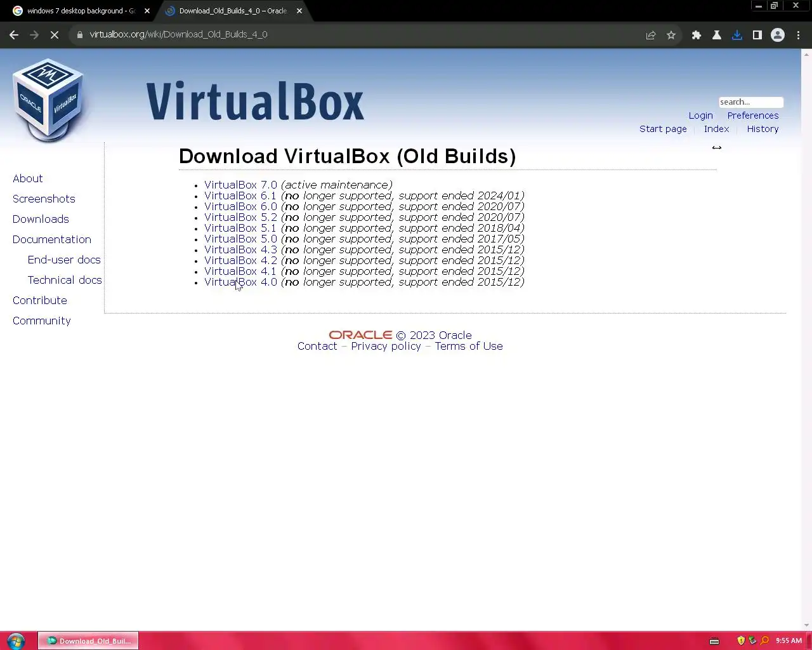Click the share page icon
Viewport: 812px width, 650px height.
(651, 35)
